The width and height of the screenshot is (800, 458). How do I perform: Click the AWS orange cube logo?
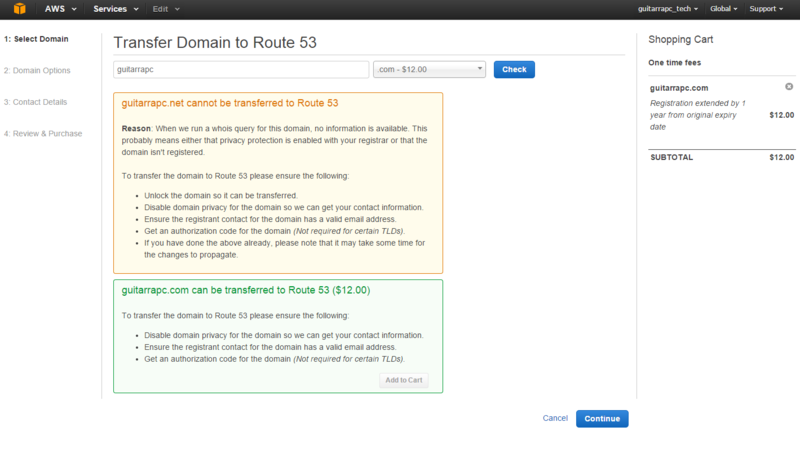[19, 9]
